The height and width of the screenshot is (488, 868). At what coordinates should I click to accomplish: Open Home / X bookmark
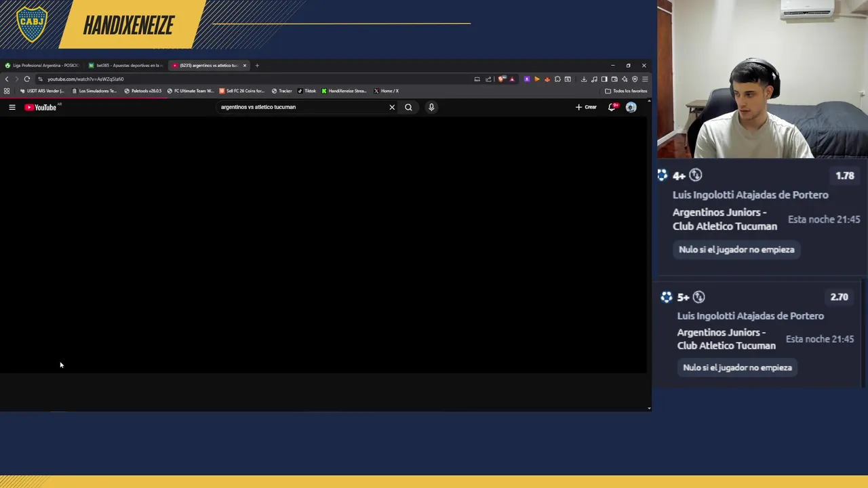(387, 91)
